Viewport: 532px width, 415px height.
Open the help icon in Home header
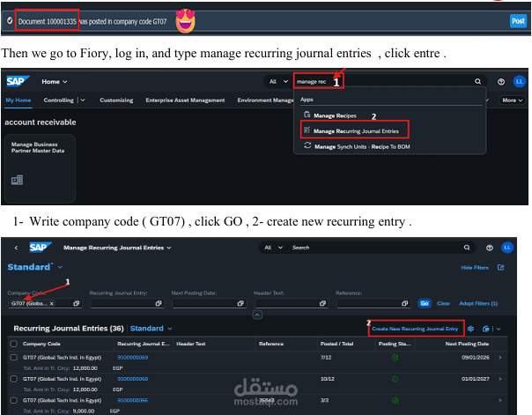tap(501, 82)
